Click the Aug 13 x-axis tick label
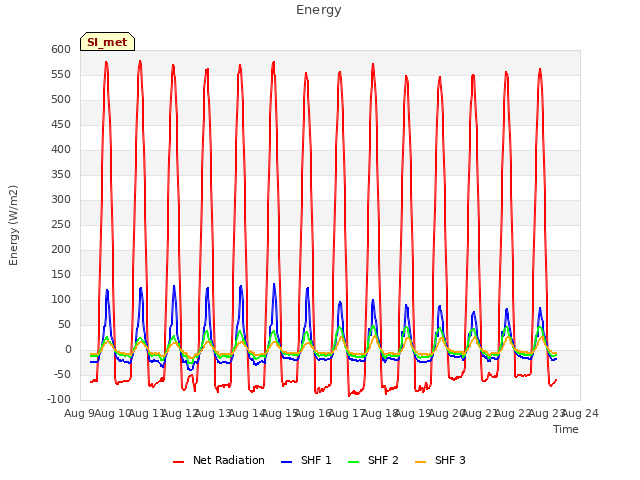 tap(213, 413)
